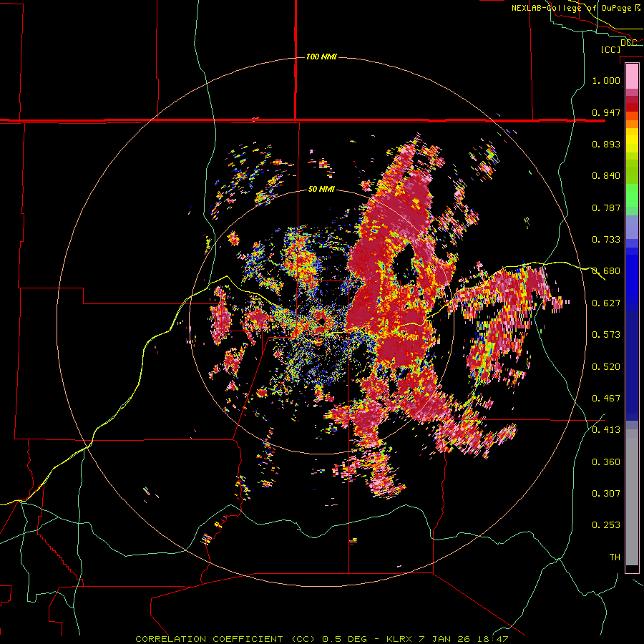Pick the gray lower color bar segment
This screenshot has width=644, height=644.
click(x=632, y=497)
